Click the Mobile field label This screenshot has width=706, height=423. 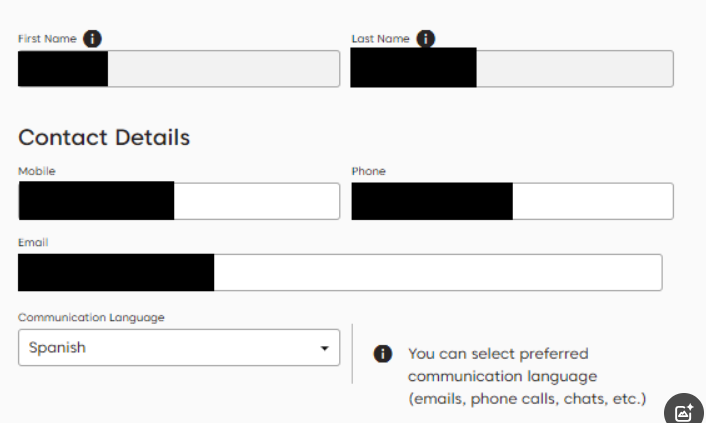point(37,171)
